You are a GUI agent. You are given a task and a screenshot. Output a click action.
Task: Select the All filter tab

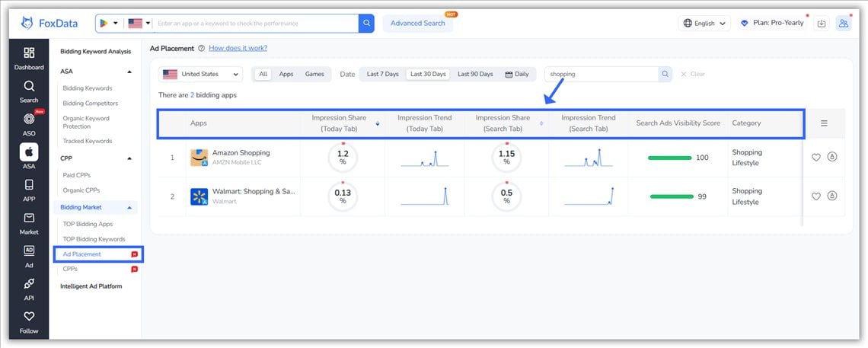point(263,74)
